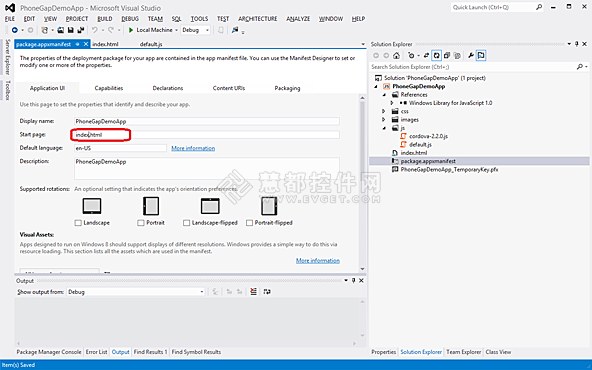Screen dimensions: 592x370
Task: Expand the css folder node
Action: click(384, 111)
